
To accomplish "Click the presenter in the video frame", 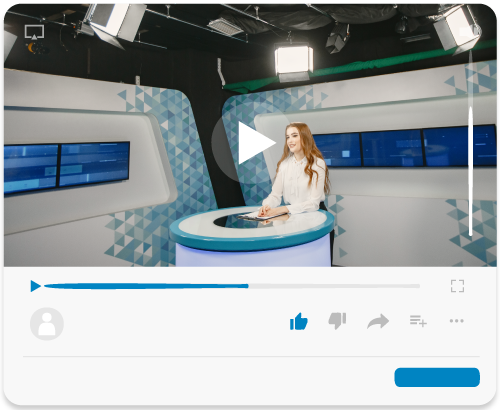I will click(297, 170).
